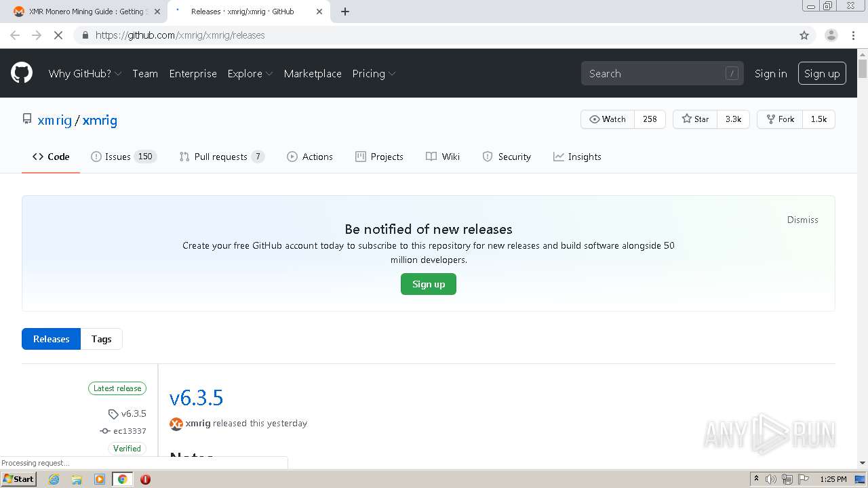Viewport: 868px width, 488px height.
Task: Open the Actions tab
Action: [310, 157]
